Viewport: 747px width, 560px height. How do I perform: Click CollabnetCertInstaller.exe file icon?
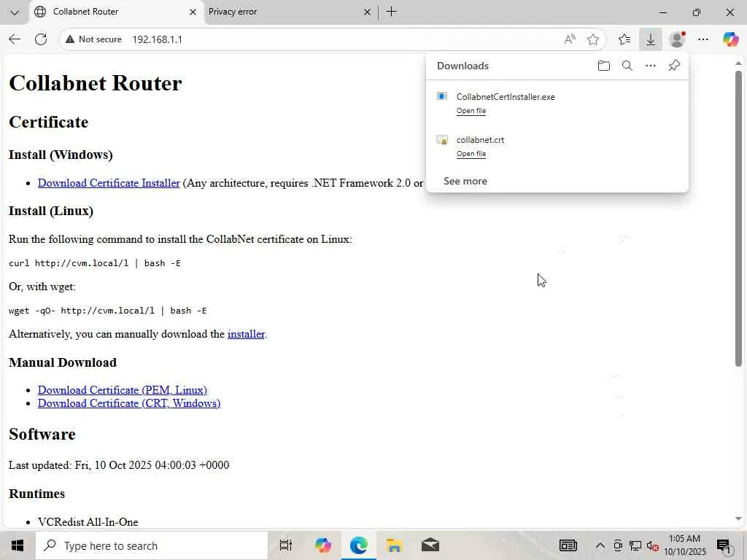442,97
